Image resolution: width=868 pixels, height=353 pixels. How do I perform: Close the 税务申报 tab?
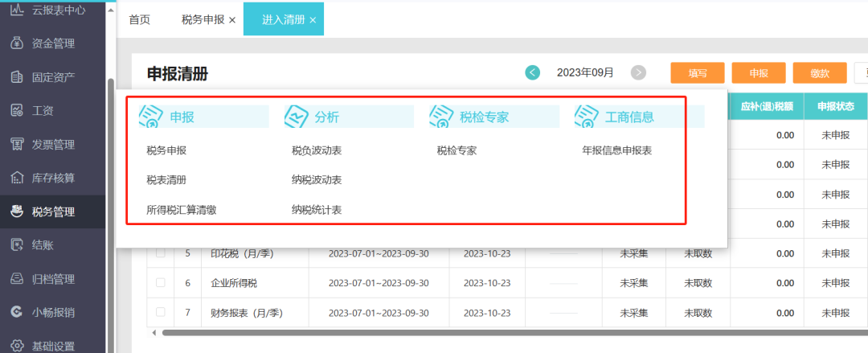click(232, 20)
